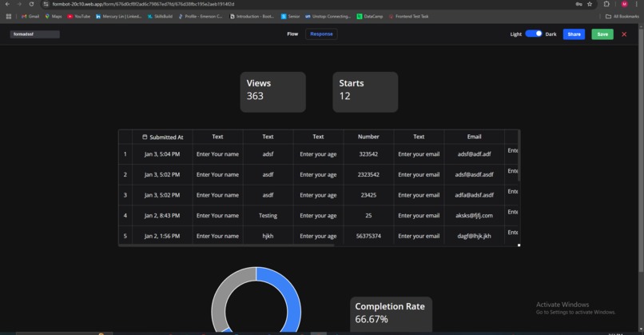
Task: Click the adsf@adf.adf email cell
Action: pyautogui.click(x=474, y=154)
